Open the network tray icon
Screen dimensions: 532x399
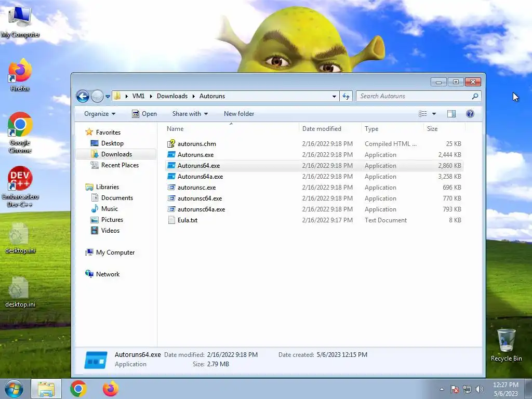pyautogui.click(x=467, y=389)
